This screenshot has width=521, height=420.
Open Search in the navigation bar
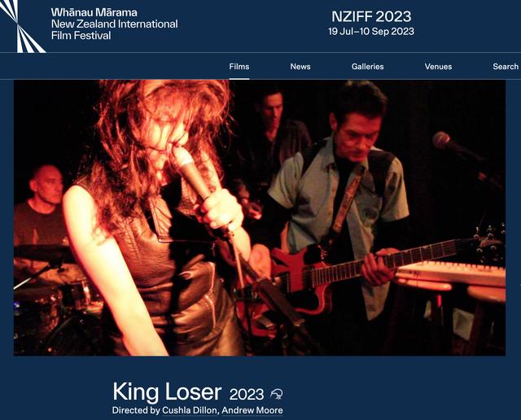pyautogui.click(x=506, y=67)
